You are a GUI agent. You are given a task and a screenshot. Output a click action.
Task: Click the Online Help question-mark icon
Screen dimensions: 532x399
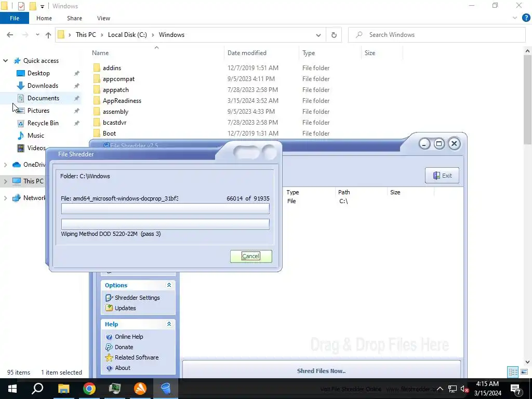pyautogui.click(x=109, y=337)
